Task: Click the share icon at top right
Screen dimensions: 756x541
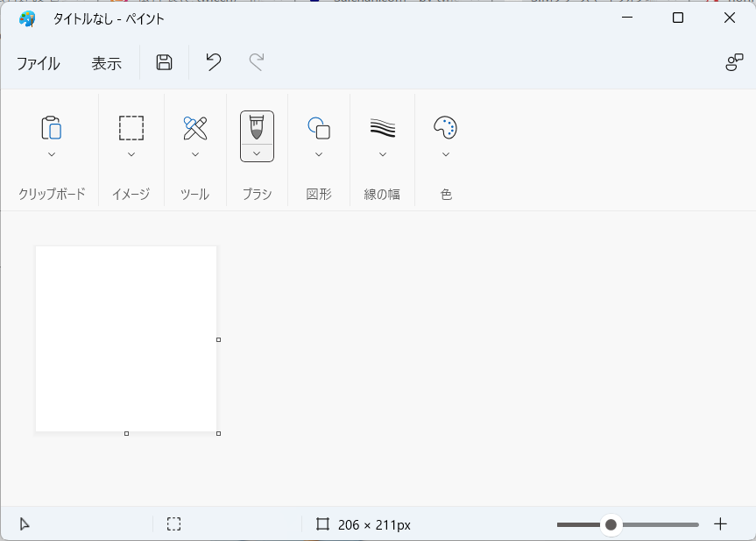Action: [734, 62]
